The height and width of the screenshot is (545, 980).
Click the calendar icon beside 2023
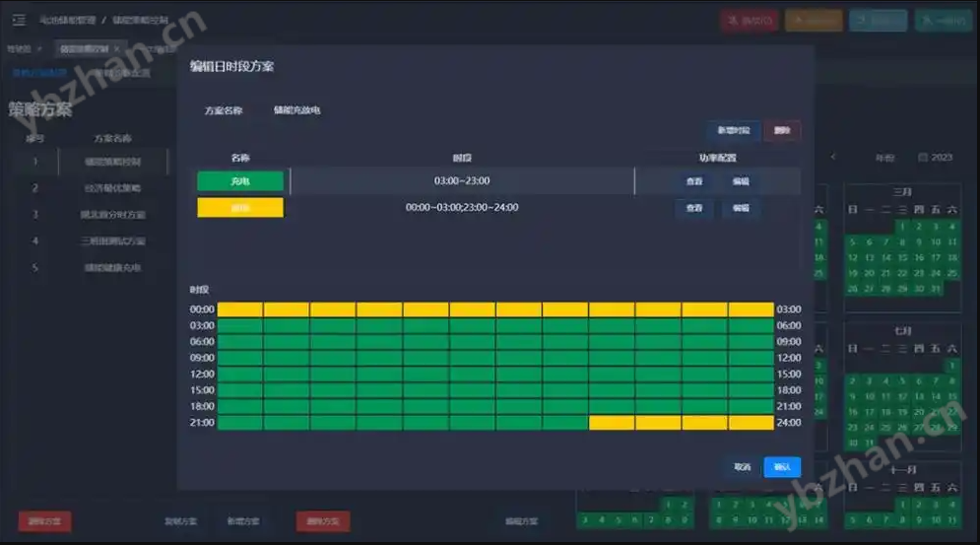coord(922,158)
